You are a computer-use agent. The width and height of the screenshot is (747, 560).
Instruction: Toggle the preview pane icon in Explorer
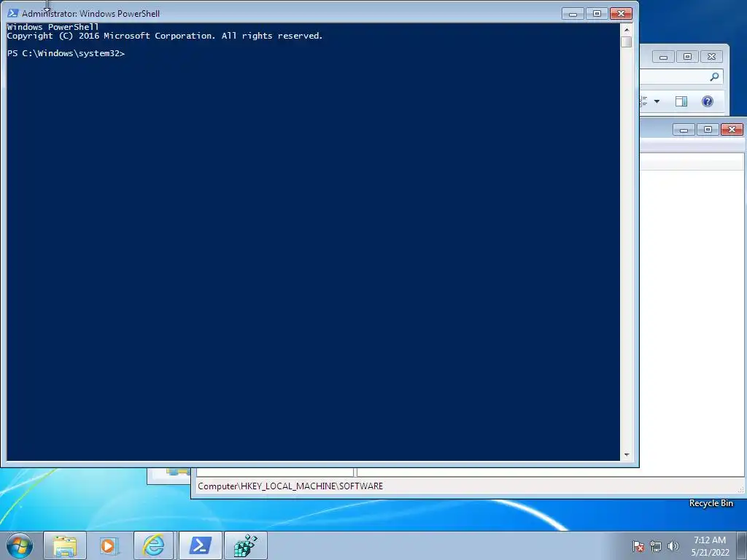point(681,101)
